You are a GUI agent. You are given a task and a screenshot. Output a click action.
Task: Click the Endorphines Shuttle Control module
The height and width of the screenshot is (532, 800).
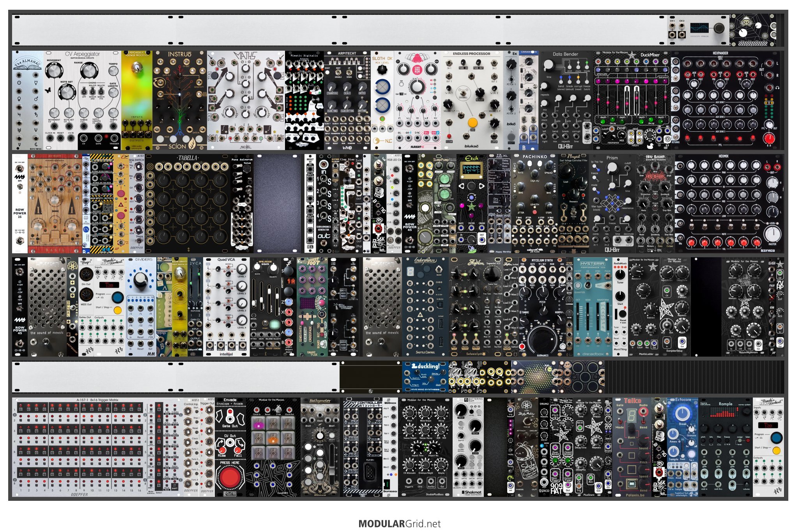(425, 307)
